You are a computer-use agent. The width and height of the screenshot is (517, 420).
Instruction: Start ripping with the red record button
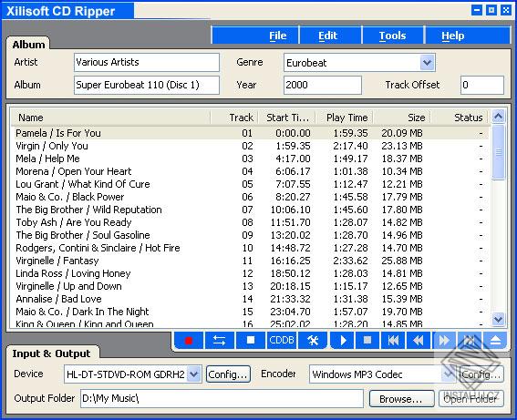tap(188, 341)
